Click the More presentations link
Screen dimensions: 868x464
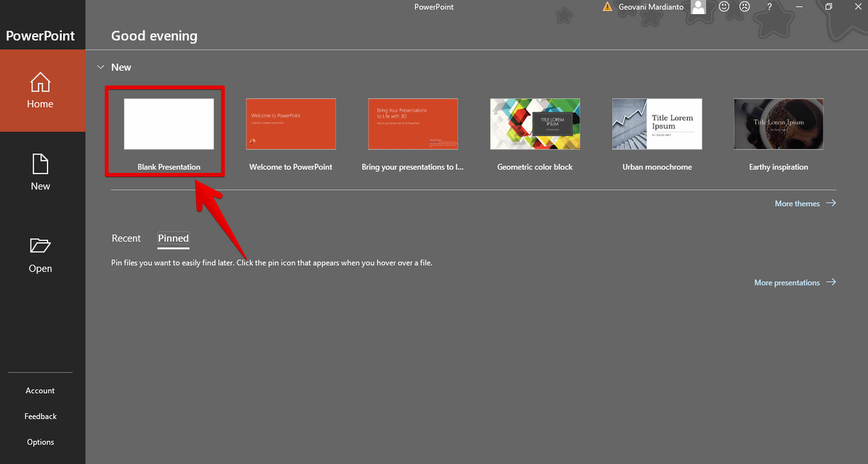click(x=795, y=283)
